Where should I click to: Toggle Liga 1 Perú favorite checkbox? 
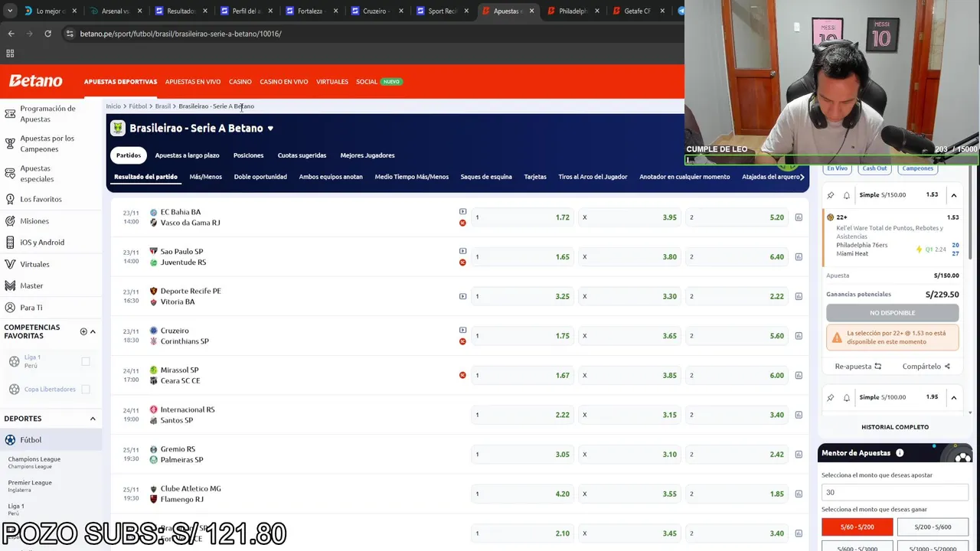[86, 361]
